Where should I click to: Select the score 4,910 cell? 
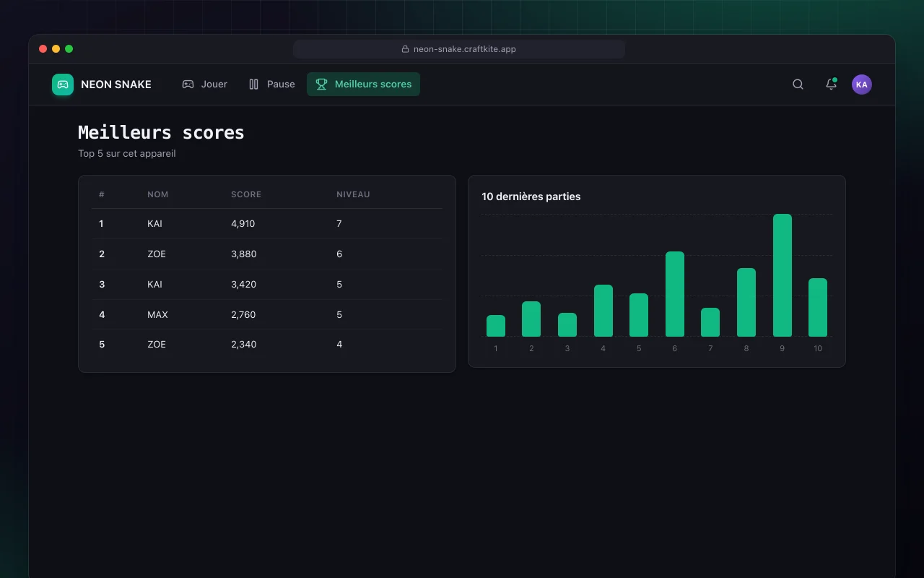coord(243,224)
